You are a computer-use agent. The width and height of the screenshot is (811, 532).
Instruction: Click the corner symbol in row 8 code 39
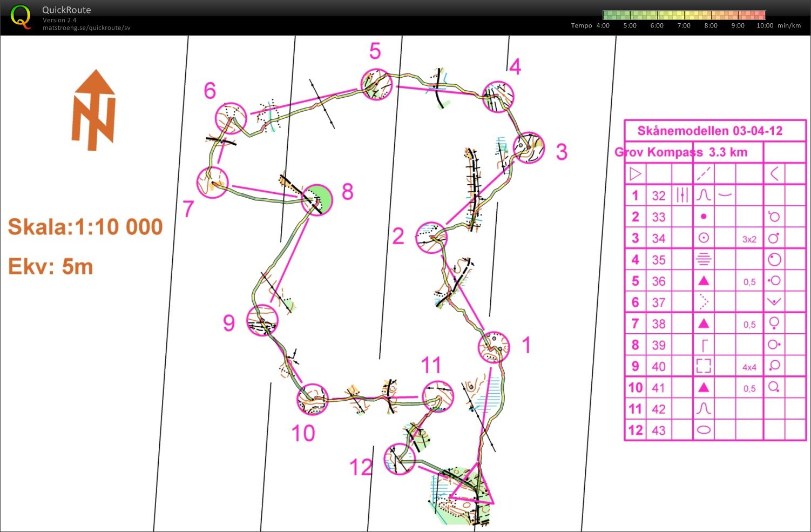(x=704, y=345)
